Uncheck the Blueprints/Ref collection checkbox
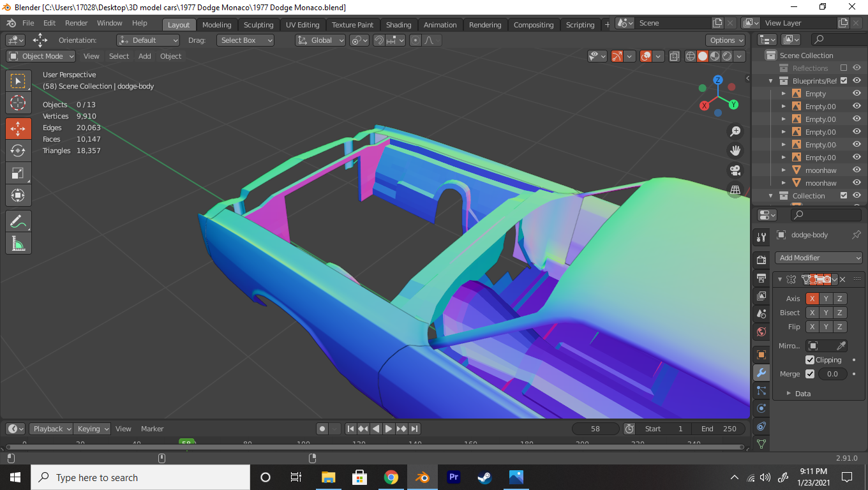The image size is (868, 490). coord(844,81)
